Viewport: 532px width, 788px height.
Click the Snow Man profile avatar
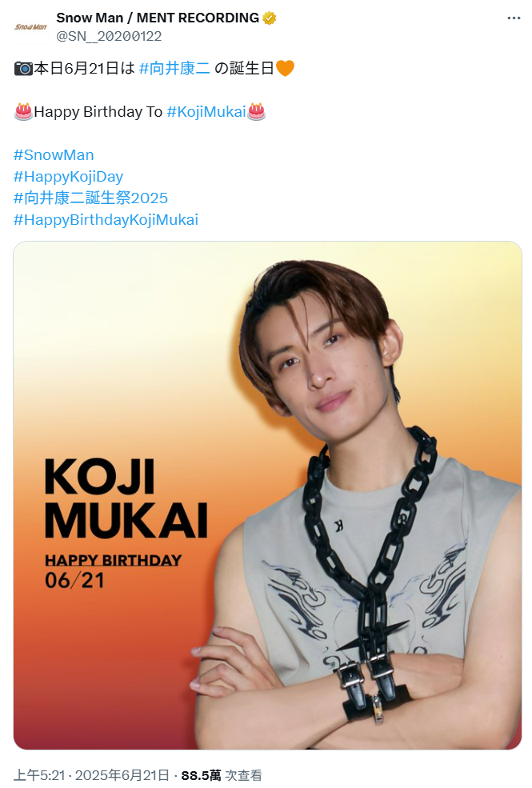30,26
